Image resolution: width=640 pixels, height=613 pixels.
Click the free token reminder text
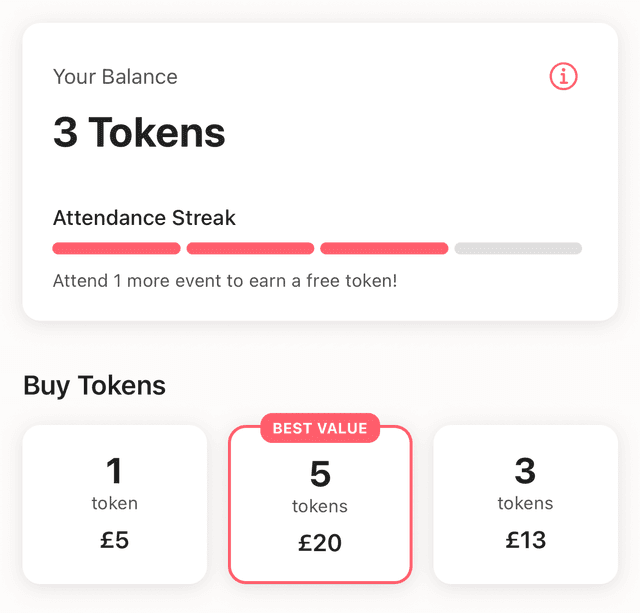tap(225, 280)
